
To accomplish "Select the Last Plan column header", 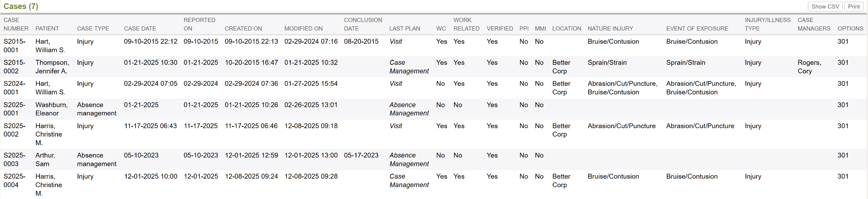I will pos(405,28).
